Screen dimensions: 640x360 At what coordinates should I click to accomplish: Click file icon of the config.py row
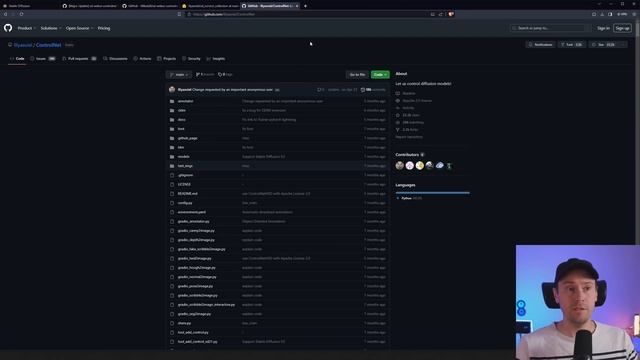pos(172,203)
